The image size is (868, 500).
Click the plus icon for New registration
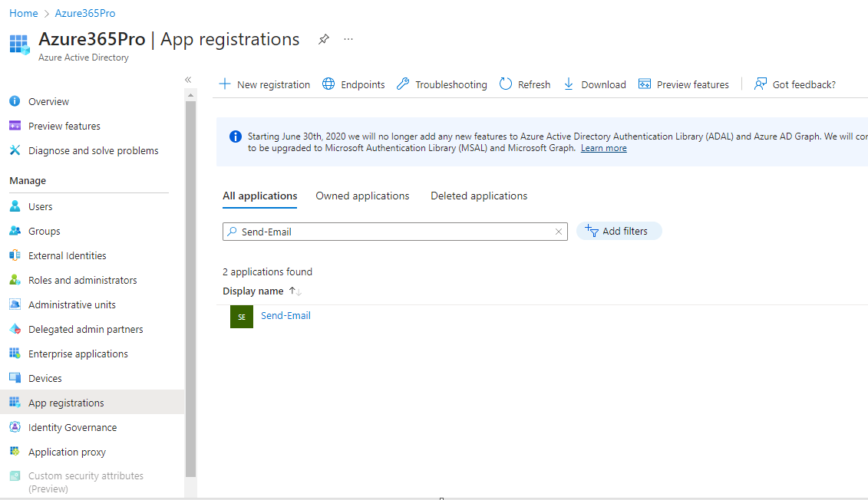(x=225, y=84)
